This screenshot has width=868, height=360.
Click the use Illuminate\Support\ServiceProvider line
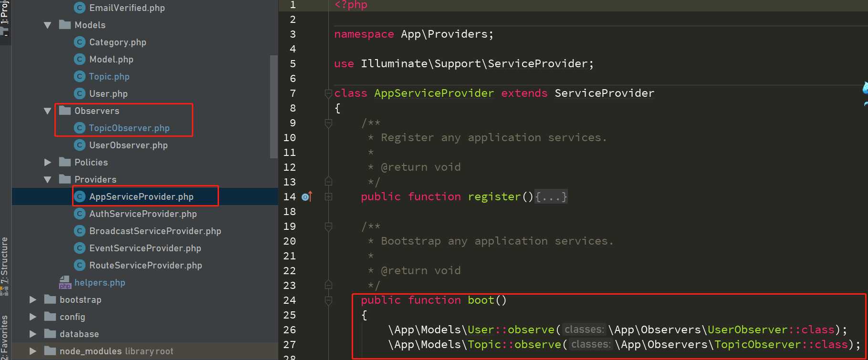(x=464, y=63)
